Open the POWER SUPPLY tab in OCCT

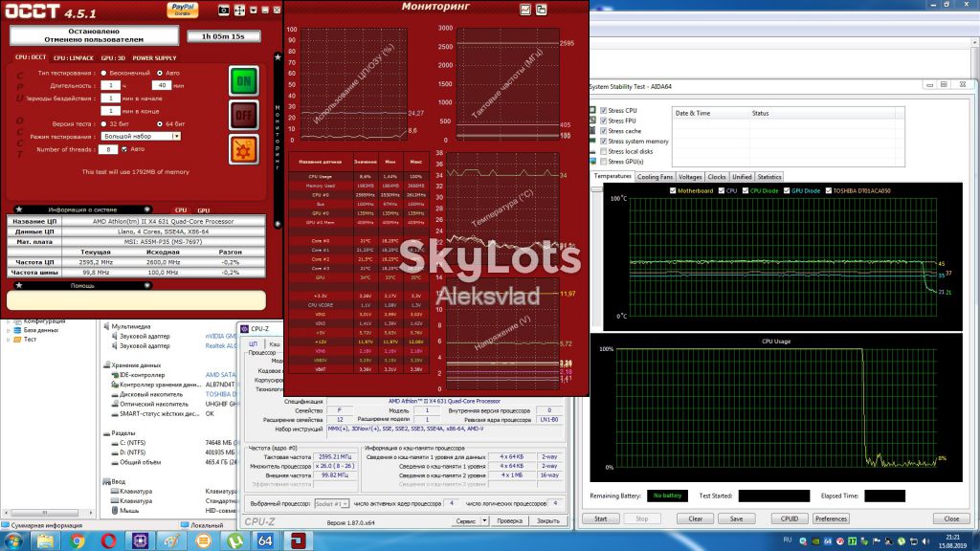point(154,58)
